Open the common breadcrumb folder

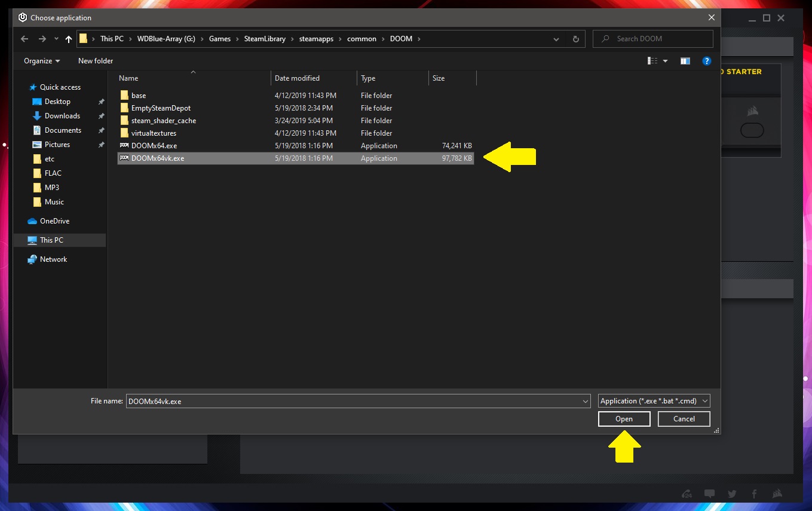[x=362, y=39]
